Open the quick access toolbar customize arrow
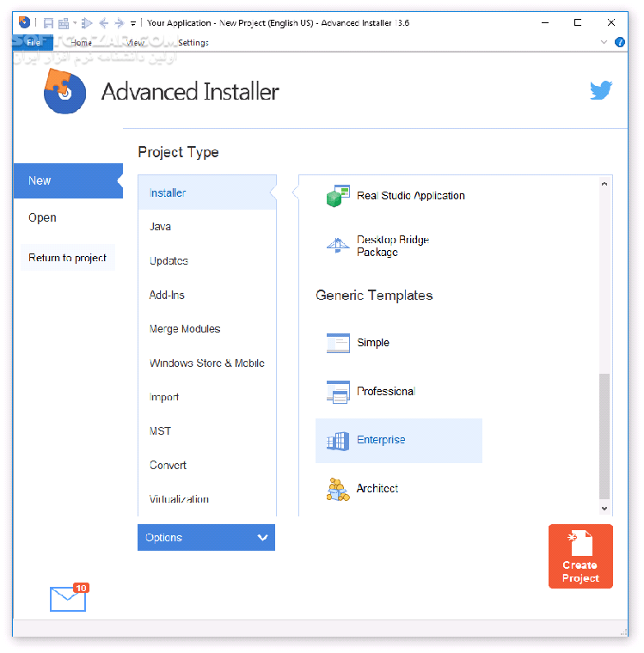 click(133, 23)
